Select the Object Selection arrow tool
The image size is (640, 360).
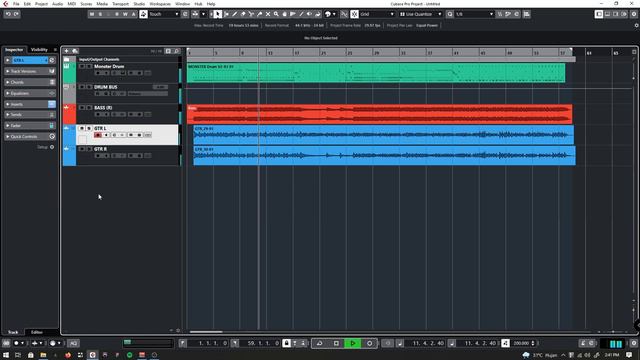point(218,14)
